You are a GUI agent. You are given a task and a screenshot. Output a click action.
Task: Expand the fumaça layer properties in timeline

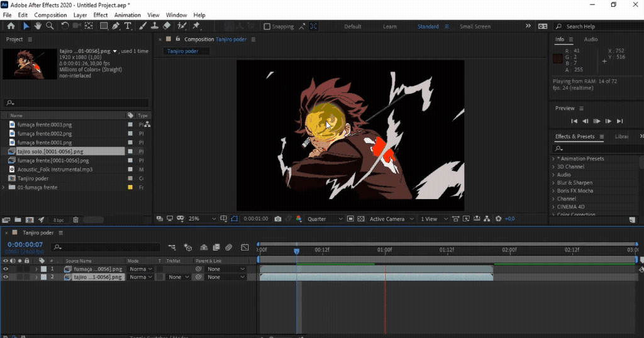[36, 269]
